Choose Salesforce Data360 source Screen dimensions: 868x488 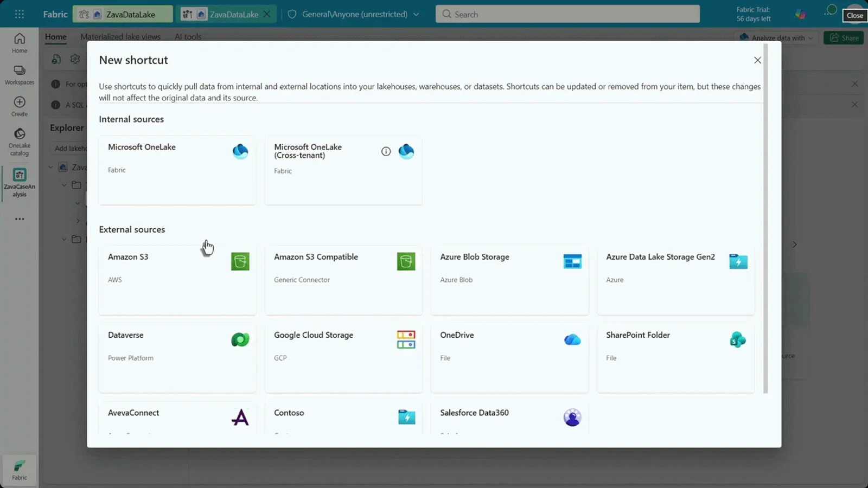(x=509, y=418)
